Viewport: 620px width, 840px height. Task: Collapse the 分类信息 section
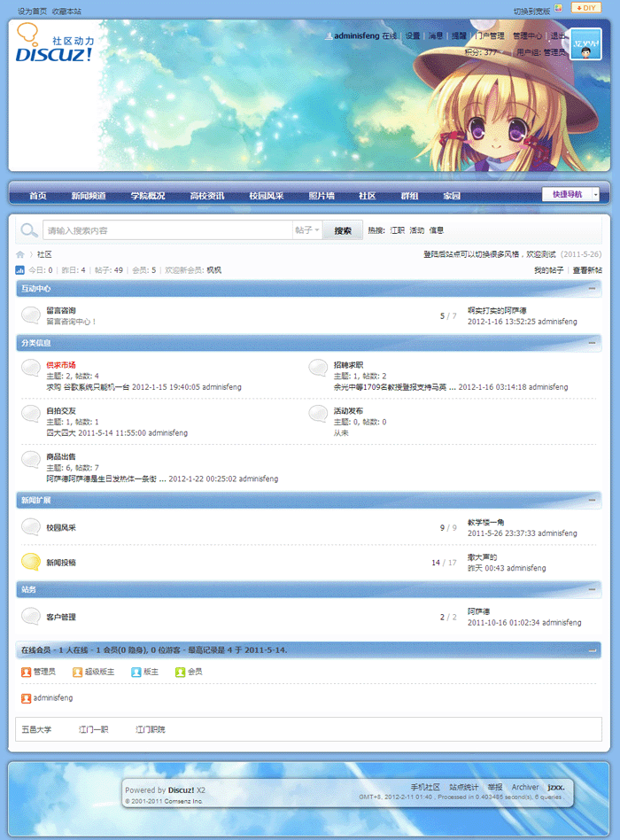pyautogui.click(x=592, y=342)
